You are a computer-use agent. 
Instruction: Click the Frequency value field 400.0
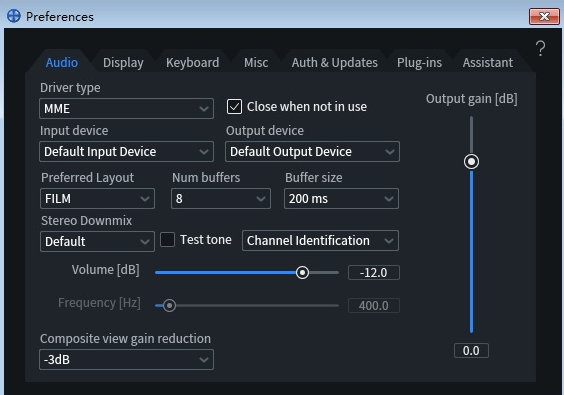click(x=374, y=305)
